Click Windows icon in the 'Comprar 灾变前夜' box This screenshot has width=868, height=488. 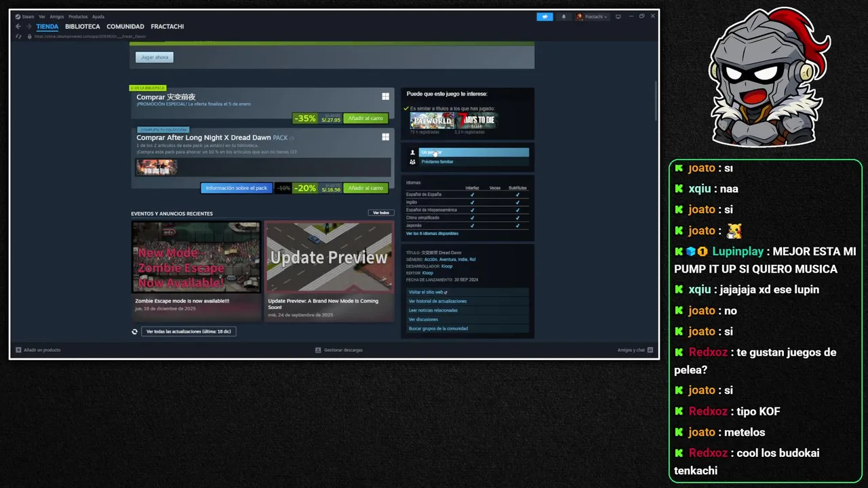pyautogui.click(x=385, y=97)
